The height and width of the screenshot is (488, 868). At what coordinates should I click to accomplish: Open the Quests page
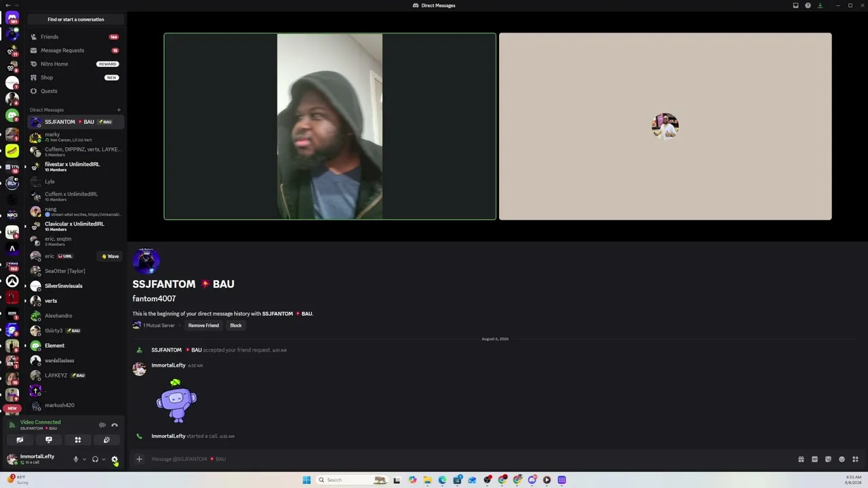click(75, 91)
